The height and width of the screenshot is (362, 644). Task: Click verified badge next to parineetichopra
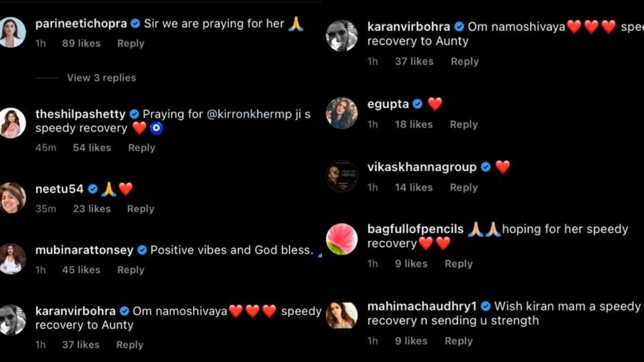135,24
